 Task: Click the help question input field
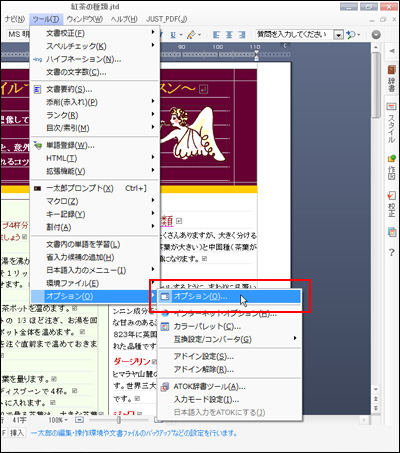click(x=295, y=34)
